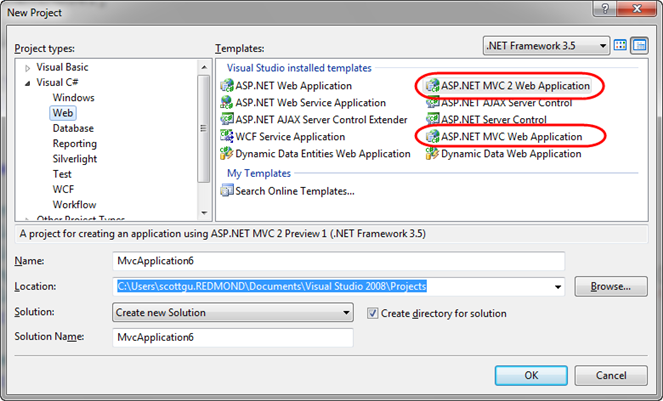
Task: Click the ASP.NET MVC Web Application label
Action: [512, 137]
